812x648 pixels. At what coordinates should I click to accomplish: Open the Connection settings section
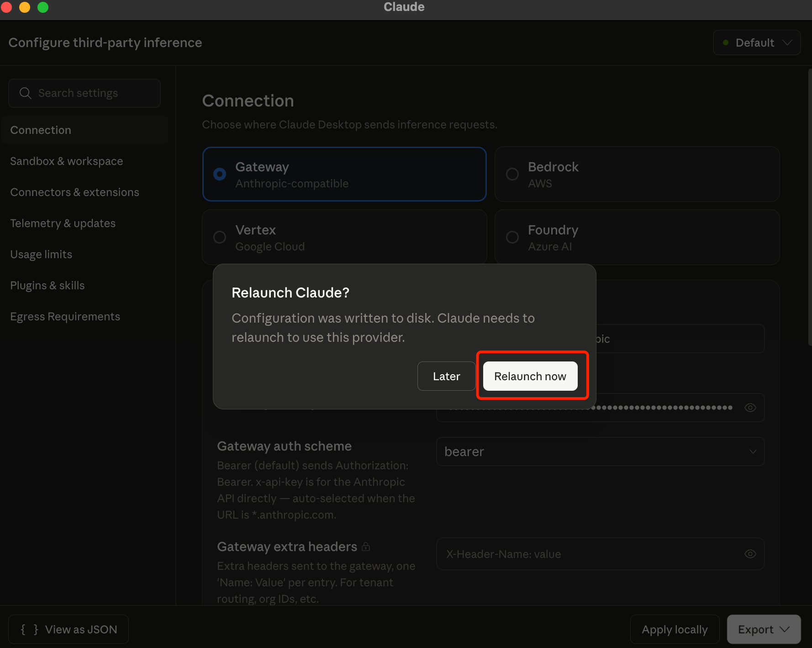tap(84, 130)
